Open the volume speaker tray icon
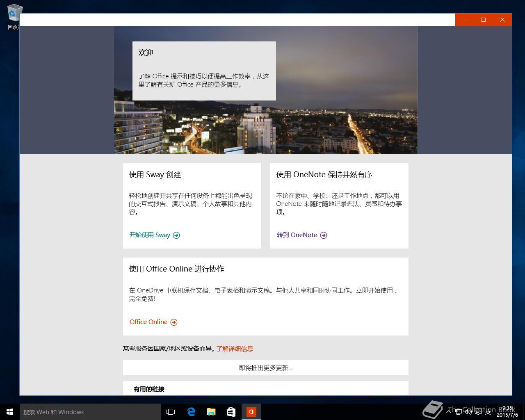The width and height of the screenshot is (525, 420). click(468, 411)
